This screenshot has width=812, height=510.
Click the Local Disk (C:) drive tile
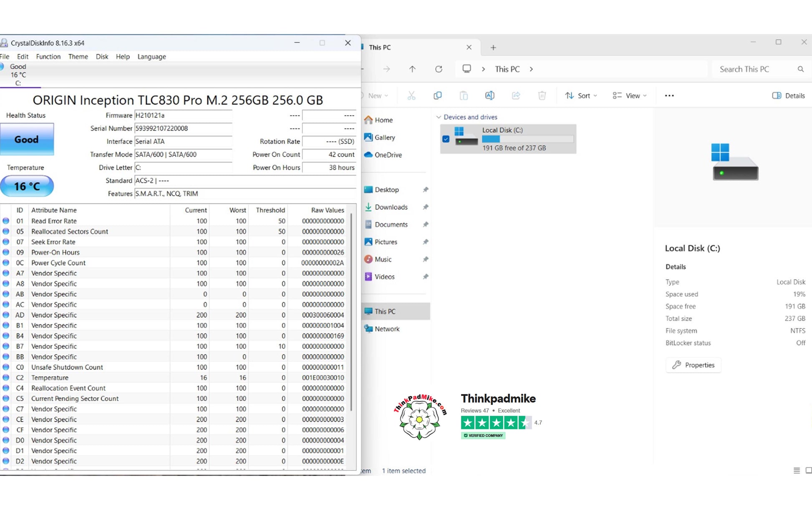click(x=508, y=139)
